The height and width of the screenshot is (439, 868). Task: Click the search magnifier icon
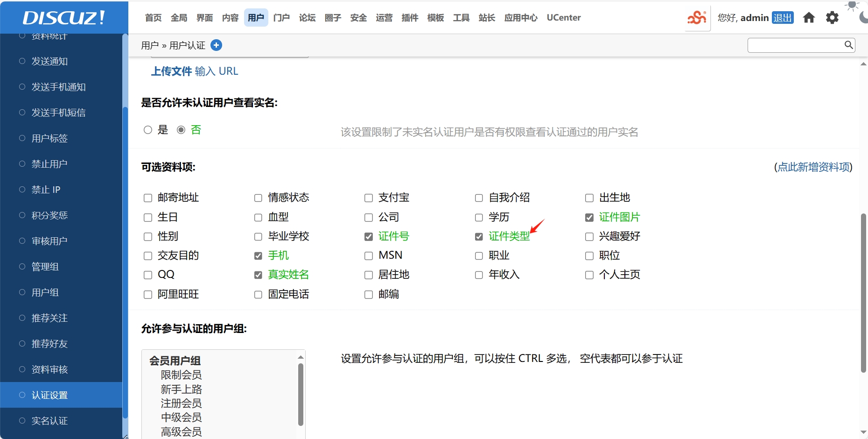[848, 45]
